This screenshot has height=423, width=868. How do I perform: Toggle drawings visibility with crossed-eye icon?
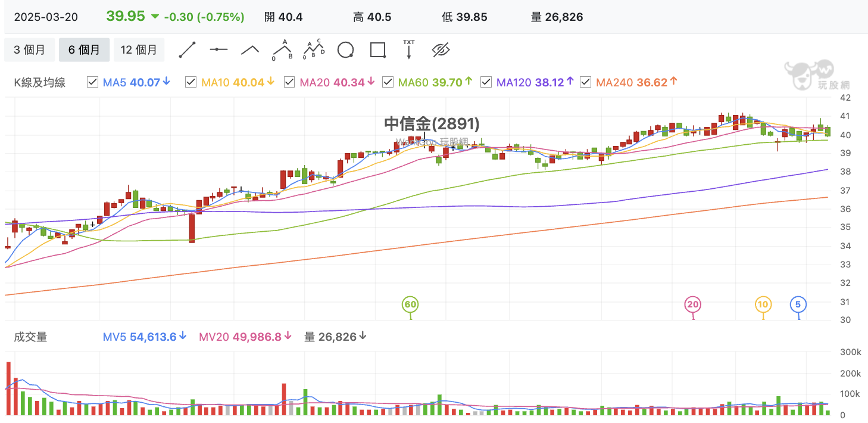tap(441, 49)
